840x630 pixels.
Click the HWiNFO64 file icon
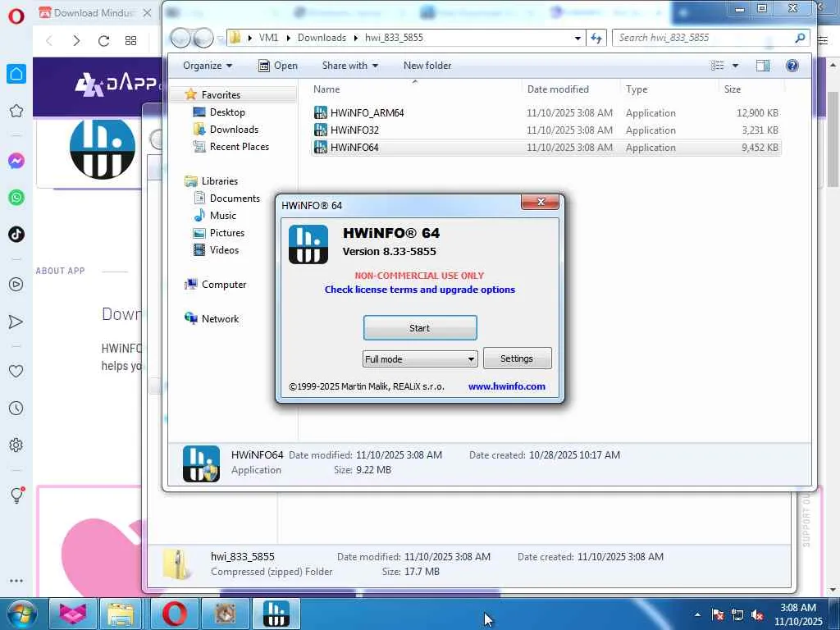click(321, 147)
